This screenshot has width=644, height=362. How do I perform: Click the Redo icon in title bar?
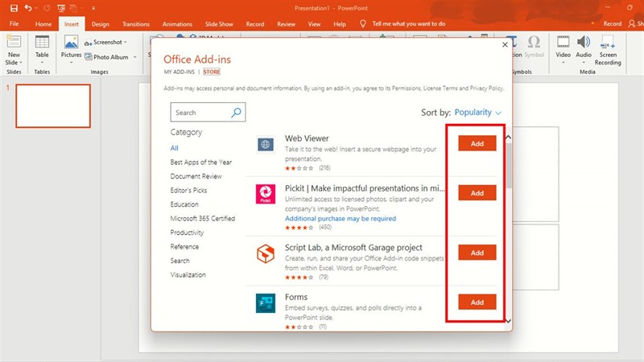(47, 8)
